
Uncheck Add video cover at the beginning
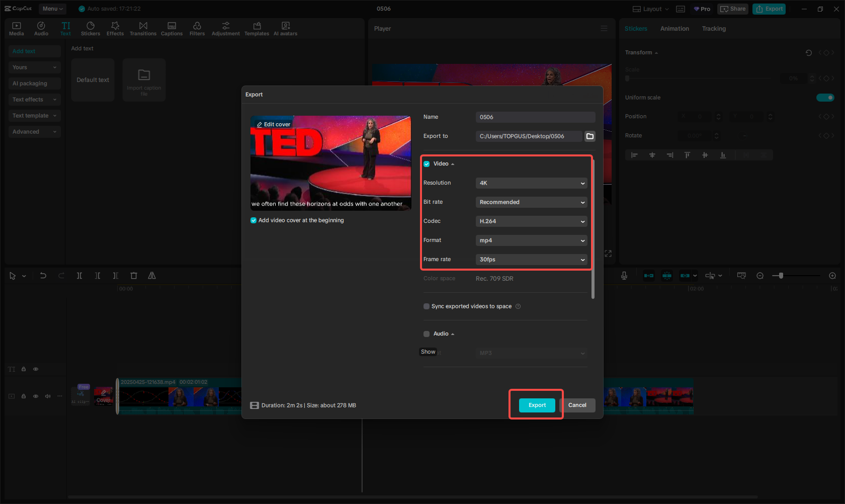(253, 220)
